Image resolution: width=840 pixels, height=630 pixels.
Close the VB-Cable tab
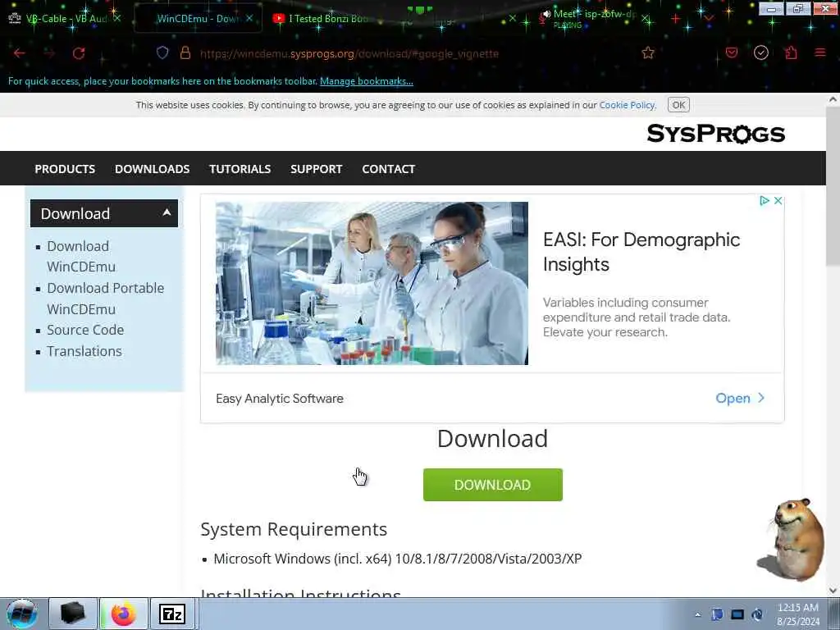117,18
